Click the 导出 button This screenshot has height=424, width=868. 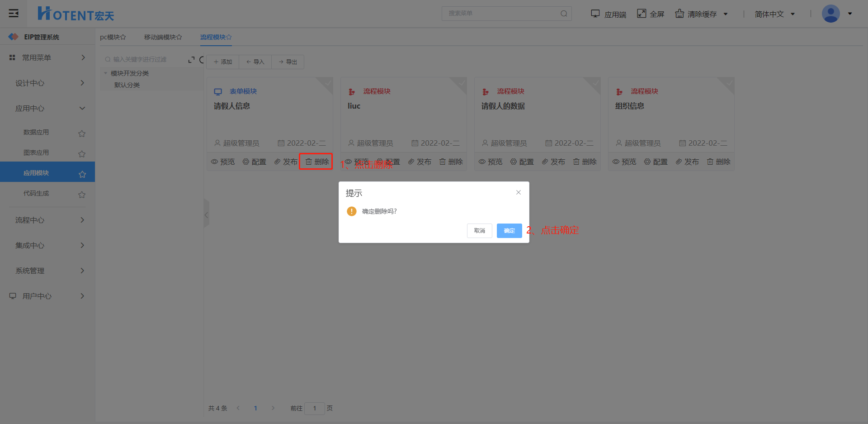pyautogui.click(x=288, y=62)
